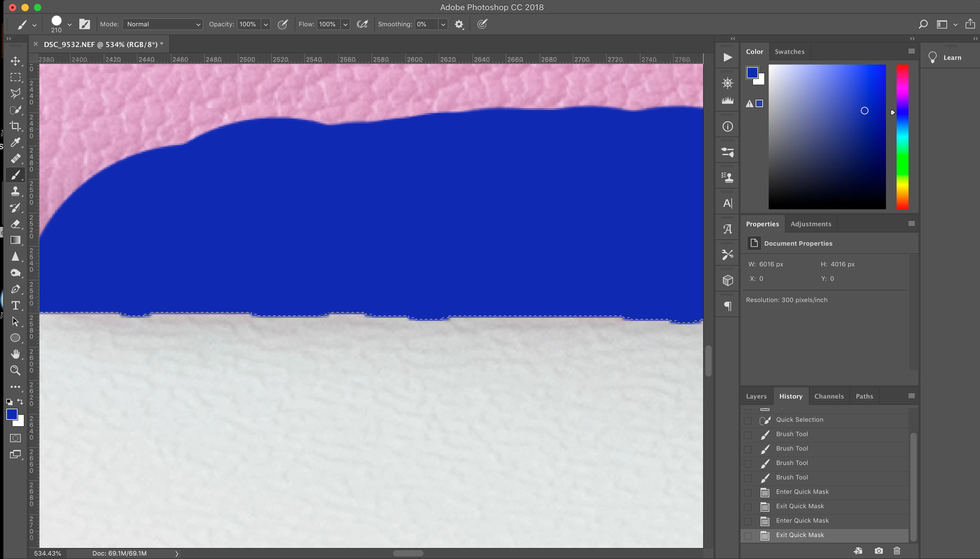Choose the Horizontal Type tool
980x559 pixels.
[15, 306]
